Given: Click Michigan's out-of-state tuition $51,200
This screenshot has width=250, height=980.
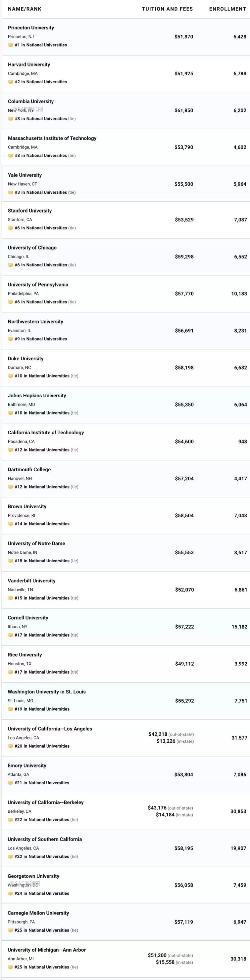Looking at the screenshot, I should pos(157,956).
